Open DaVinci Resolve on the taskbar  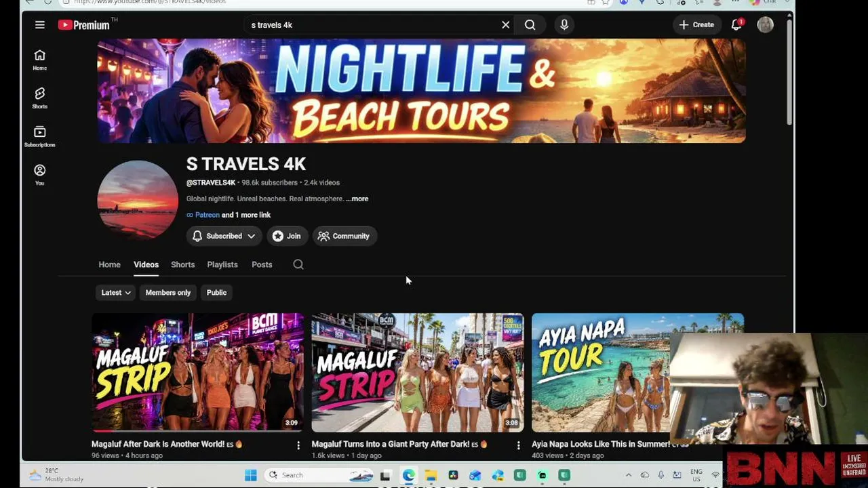(x=453, y=475)
